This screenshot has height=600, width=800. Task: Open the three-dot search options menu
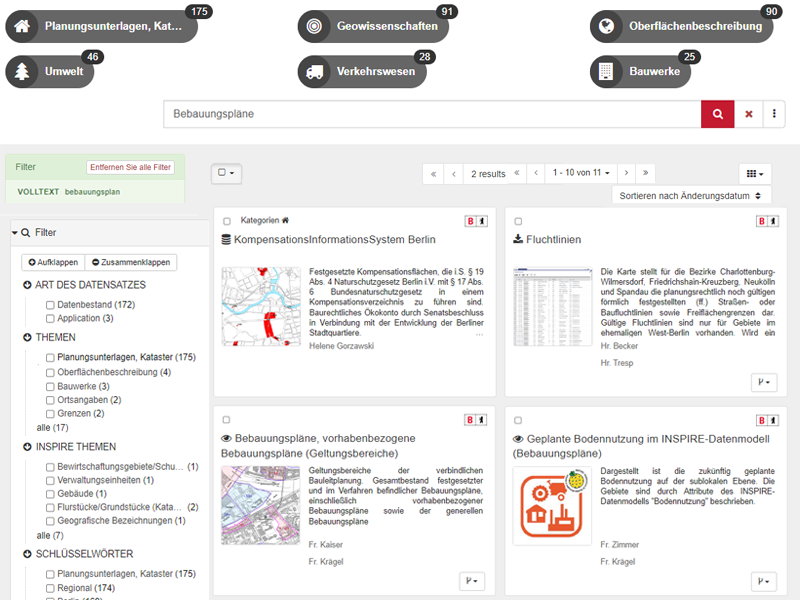click(x=774, y=114)
